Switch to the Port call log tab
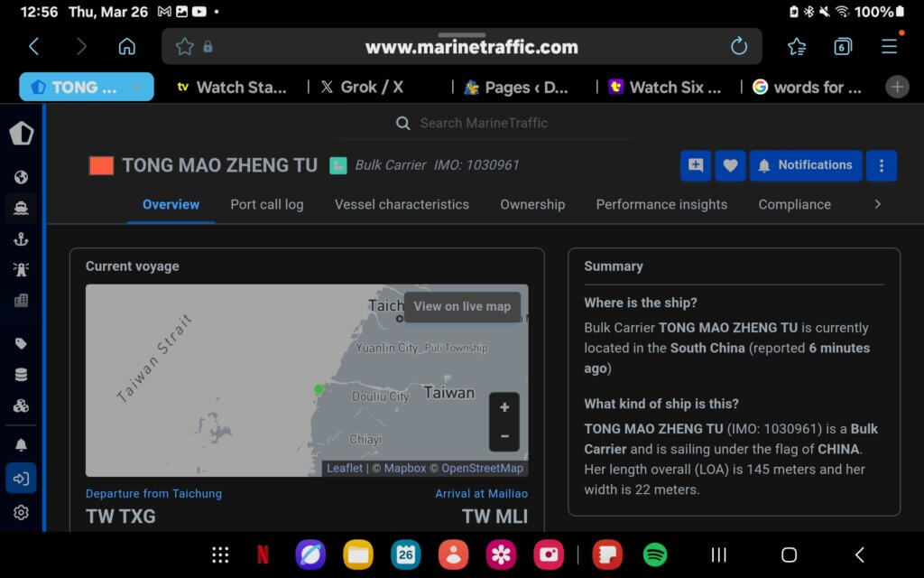The width and height of the screenshot is (924, 578). tap(266, 204)
